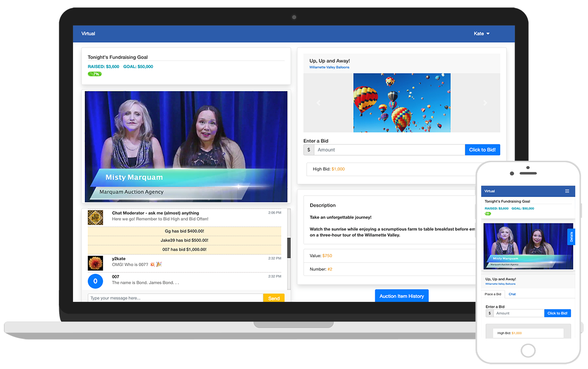Image resolution: width=588 pixels, height=369 pixels.
Task: Click the progress bar on the phone
Action: click(x=488, y=214)
